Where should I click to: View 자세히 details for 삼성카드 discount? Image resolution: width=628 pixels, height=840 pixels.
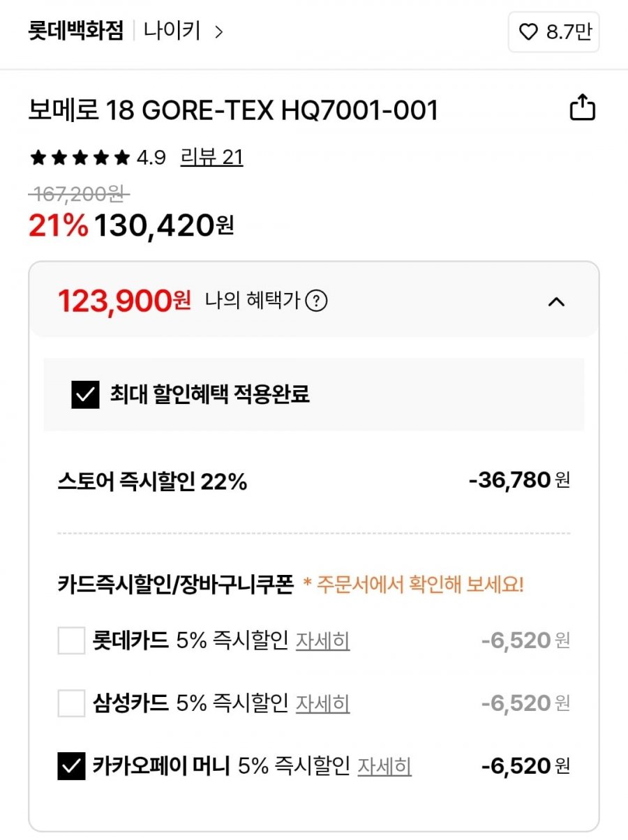click(x=322, y=703)
